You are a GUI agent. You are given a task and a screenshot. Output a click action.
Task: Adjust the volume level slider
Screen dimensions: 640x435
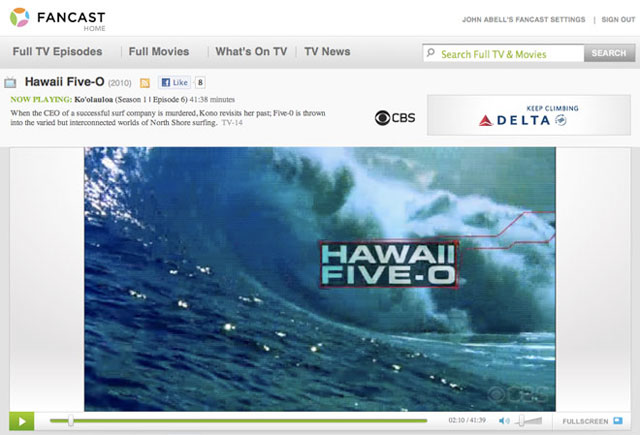(530, 421)
